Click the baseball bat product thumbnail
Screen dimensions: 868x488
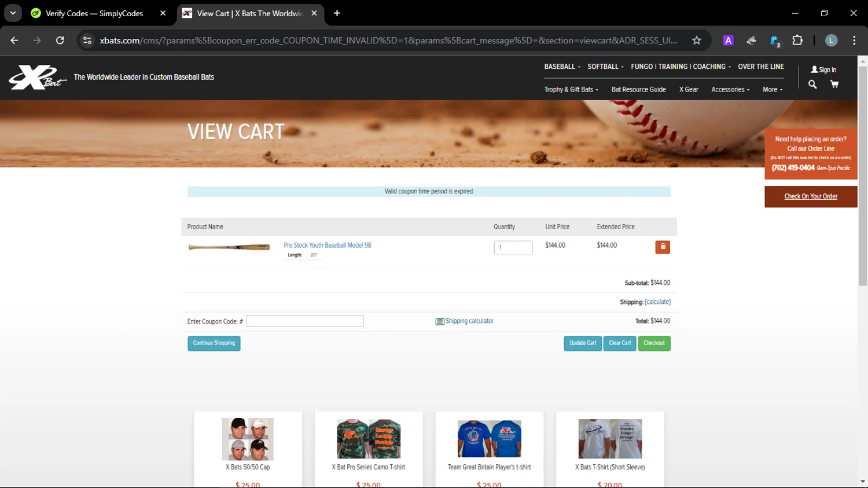point(229,247)
